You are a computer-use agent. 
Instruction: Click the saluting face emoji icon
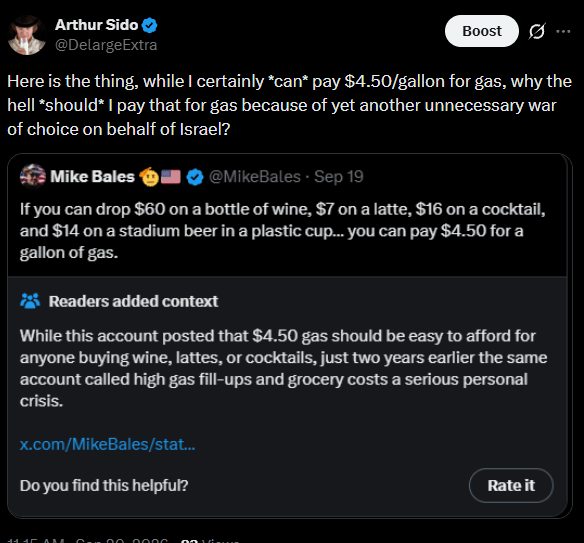tap(149, 177)
